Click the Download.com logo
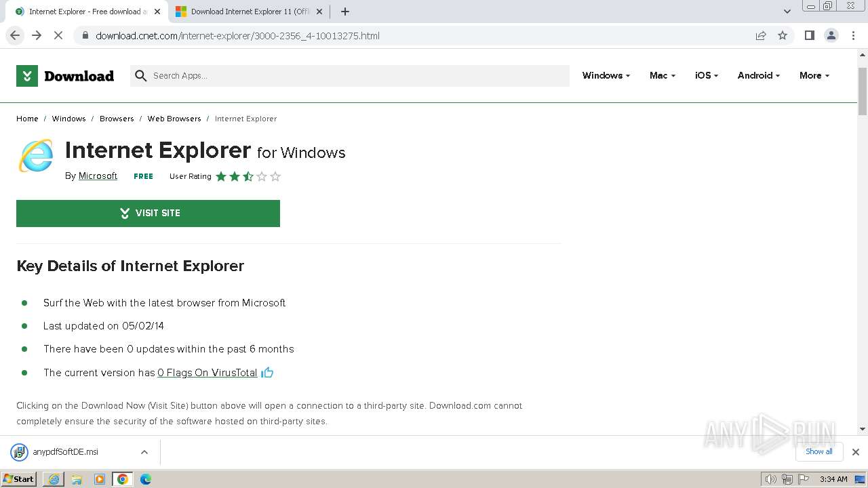This screenshot has height=488, width=868. pyautogui.click(x=65, y=76)
